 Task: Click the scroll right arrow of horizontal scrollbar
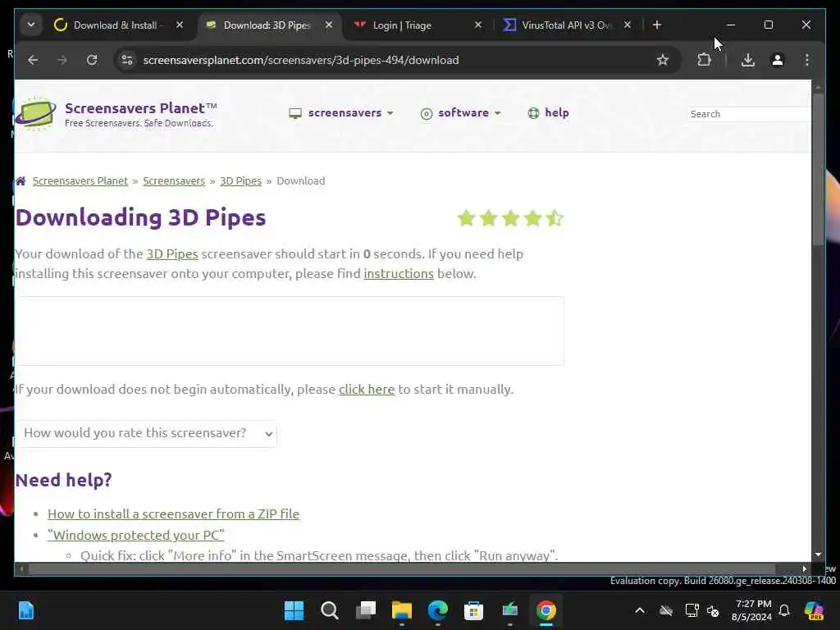804,569
